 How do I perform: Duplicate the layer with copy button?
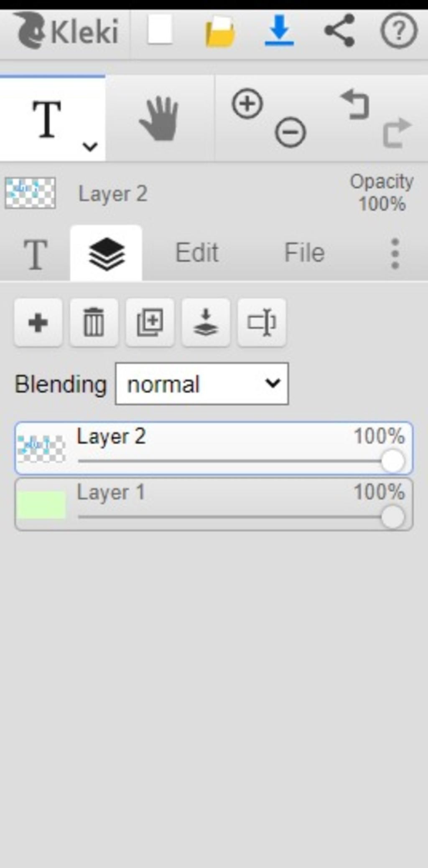point(150,322)
